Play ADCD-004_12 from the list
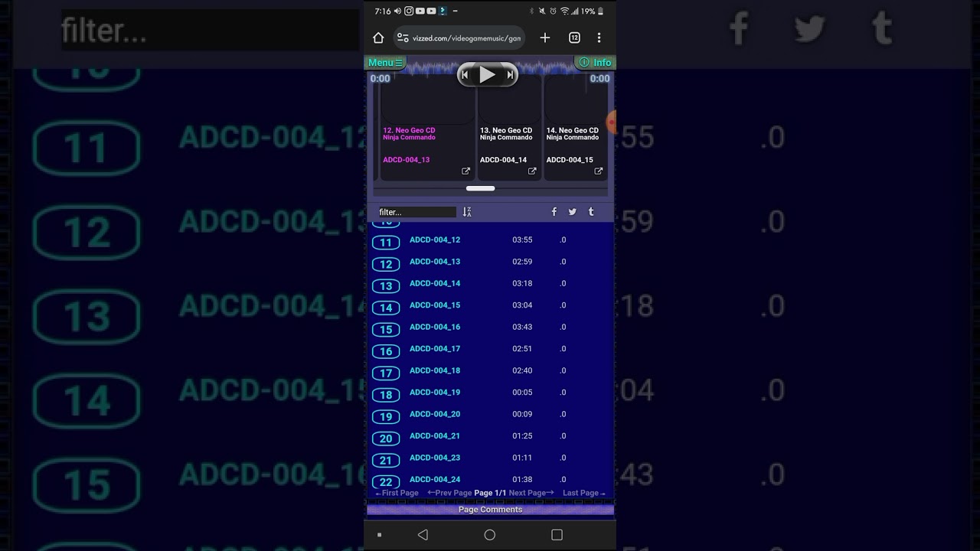Image resolution: width=980 pixels, height=551 pixels. (435, 240)
